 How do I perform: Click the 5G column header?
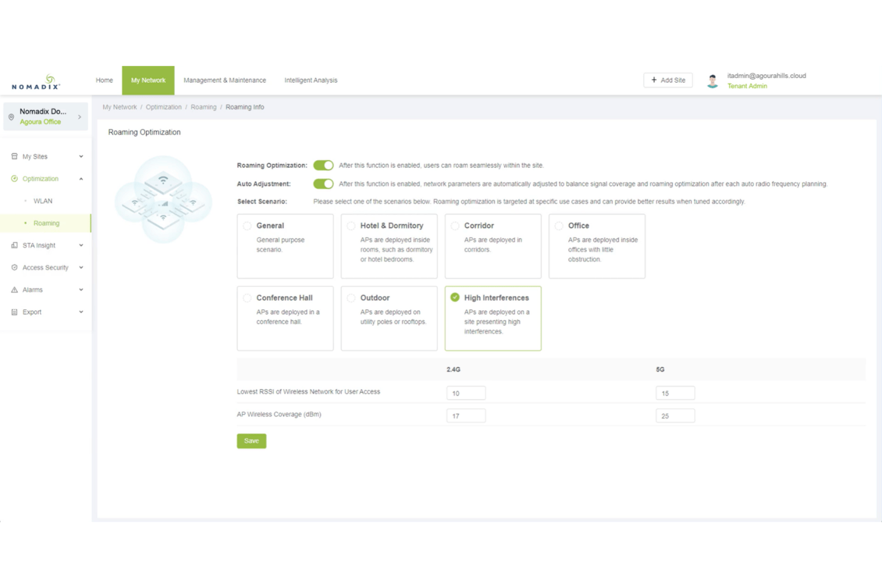[660, 369]
